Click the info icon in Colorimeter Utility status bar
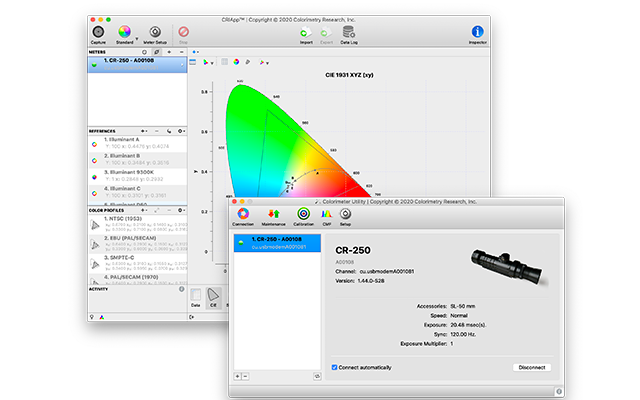The image size is (640, 400). [559, 391]
